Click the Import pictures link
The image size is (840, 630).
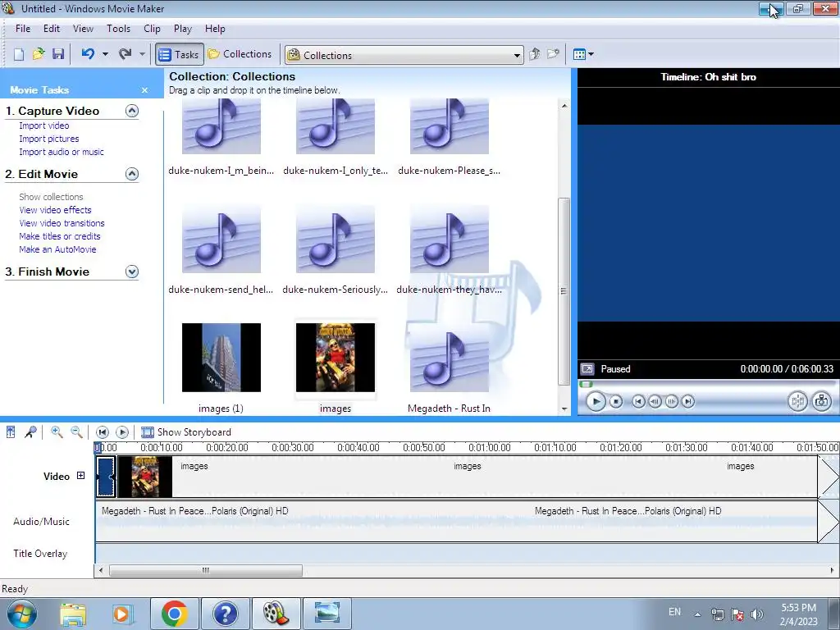pos(48,139)
